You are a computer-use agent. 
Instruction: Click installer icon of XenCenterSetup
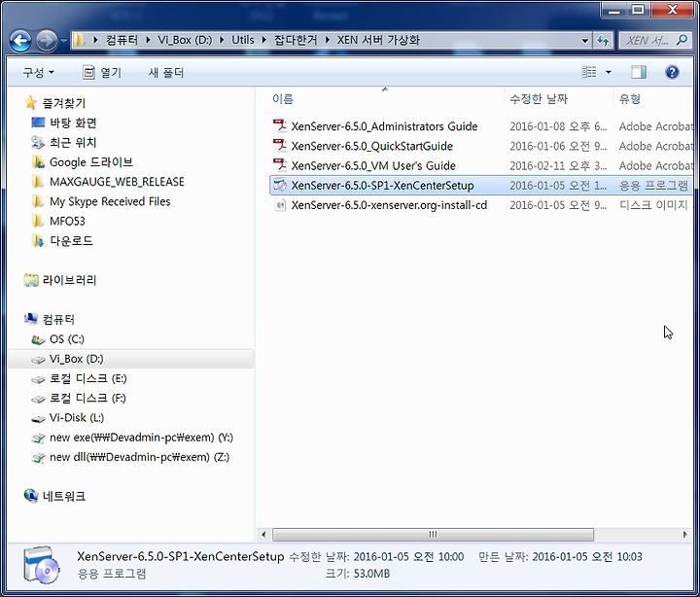pyautogui.click(x=280, y=185)
